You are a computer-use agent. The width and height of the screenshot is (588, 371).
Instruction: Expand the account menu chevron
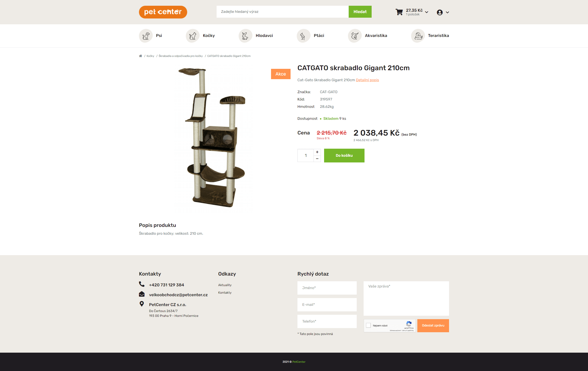point(447,12)
